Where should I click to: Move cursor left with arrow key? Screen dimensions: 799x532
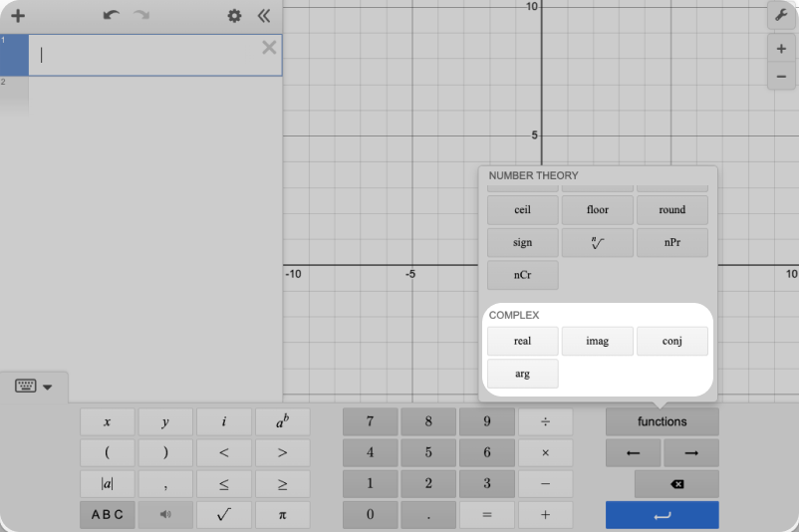(x=633, y=453)
